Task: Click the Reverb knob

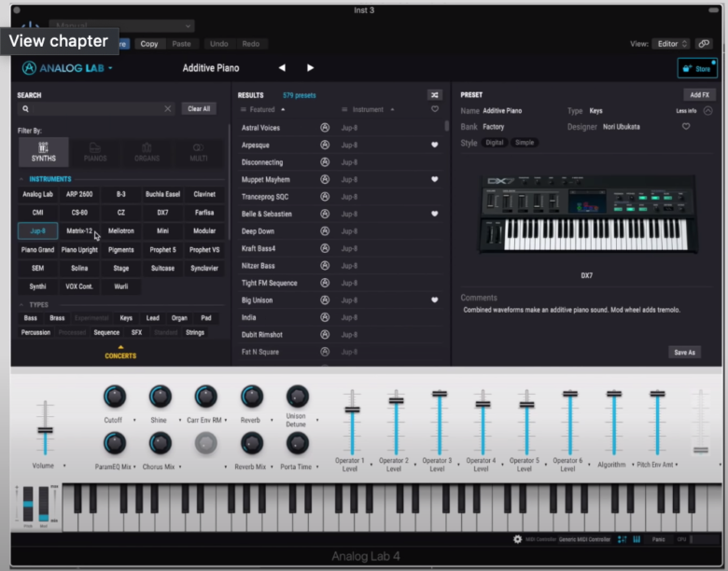Action: (251, 397)
